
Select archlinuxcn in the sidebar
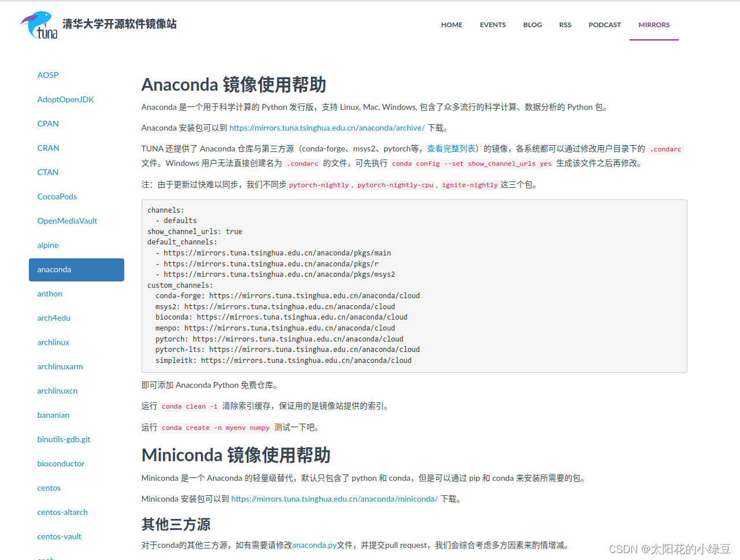point(57,391)
